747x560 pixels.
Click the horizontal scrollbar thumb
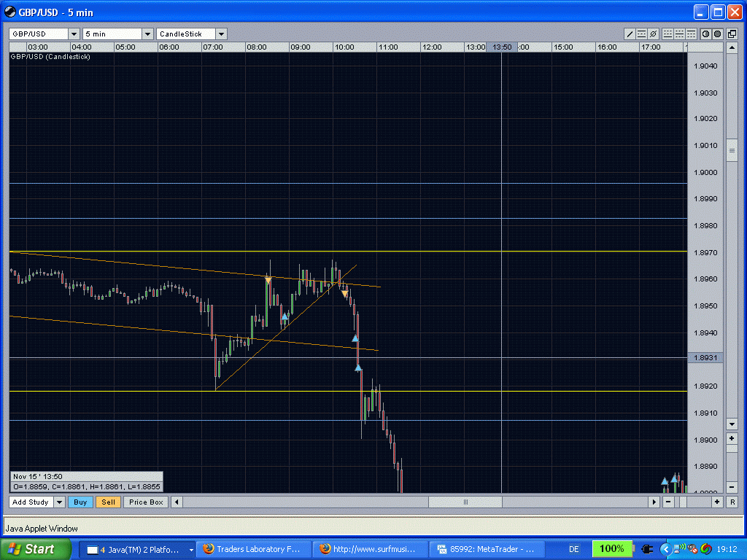[465, 502]
